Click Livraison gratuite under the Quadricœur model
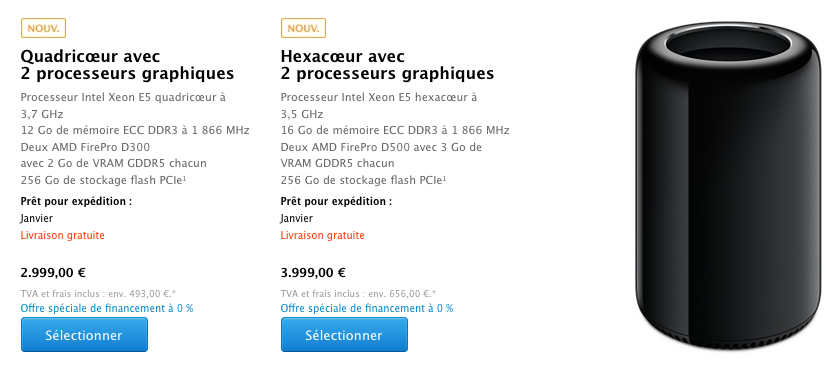Viewport: 837px width, 372px height. (62, 235)
